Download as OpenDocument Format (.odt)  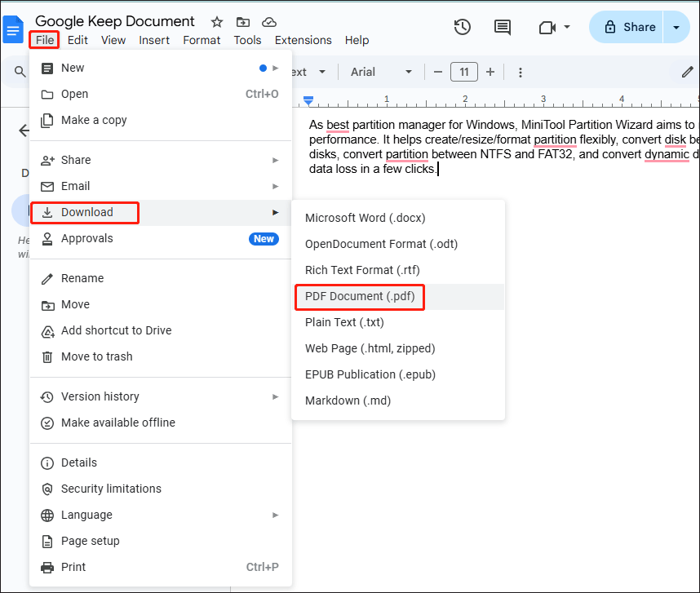398,244
